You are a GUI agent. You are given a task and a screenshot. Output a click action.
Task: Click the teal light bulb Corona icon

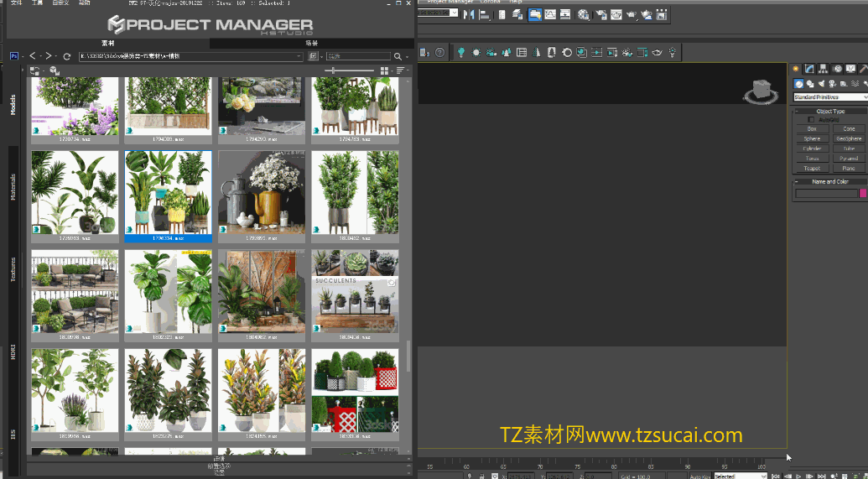coord(460,53)
